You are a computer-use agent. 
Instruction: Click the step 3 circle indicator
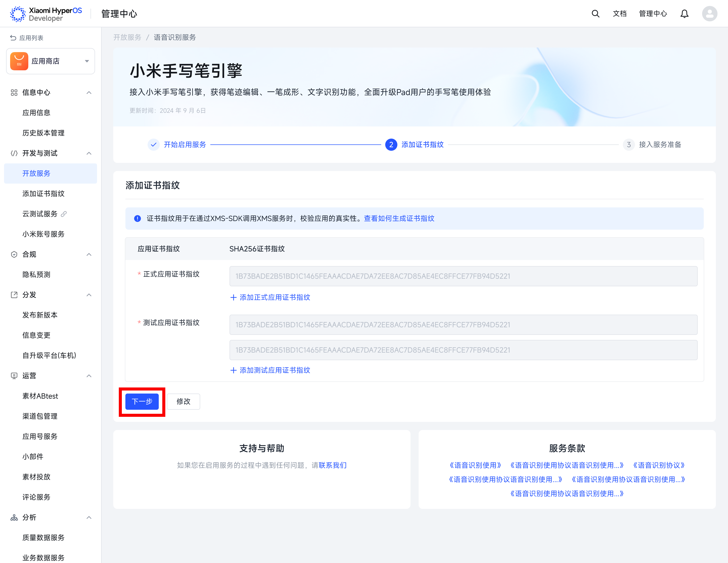(x=629, y=144)
